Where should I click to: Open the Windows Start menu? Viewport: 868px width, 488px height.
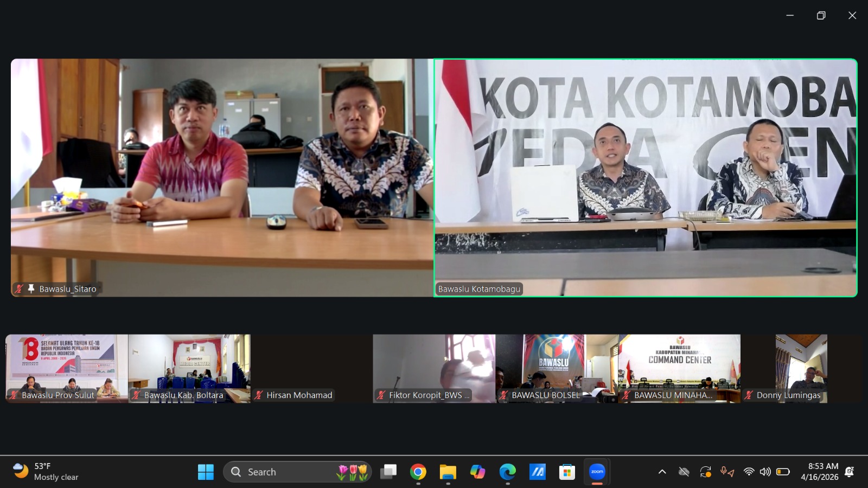pos(205,472)
